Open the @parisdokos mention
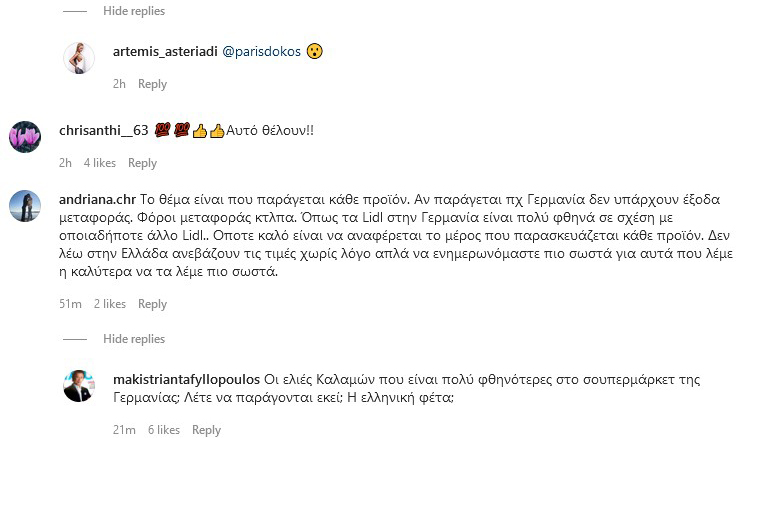770x505 pixels. click(261, 52)
